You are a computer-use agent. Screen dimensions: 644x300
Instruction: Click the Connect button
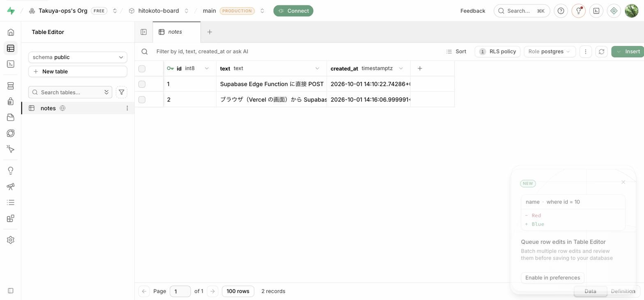[x=293, y=11]
